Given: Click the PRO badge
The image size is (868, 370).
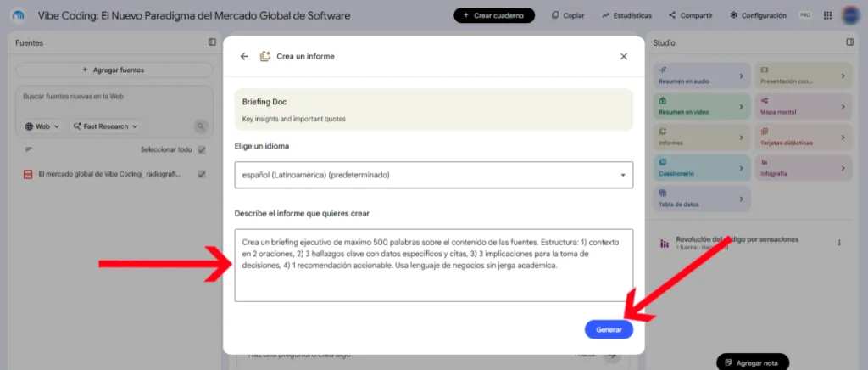Looking at the screenshot, I should 805,15.
